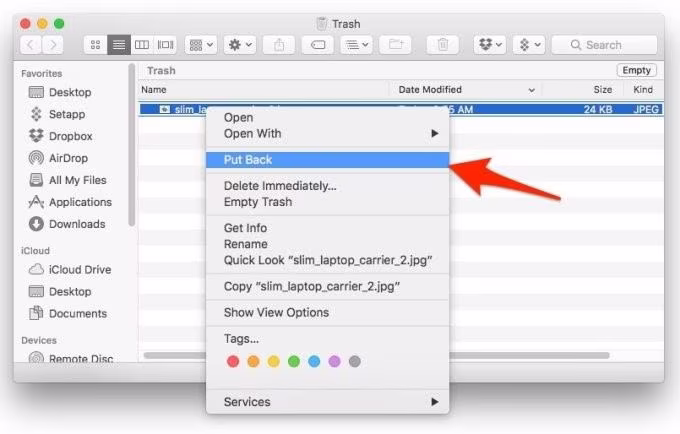Go back with the toolbar back arrow
This screenshot has height=434, width=680.
(31, 45)
